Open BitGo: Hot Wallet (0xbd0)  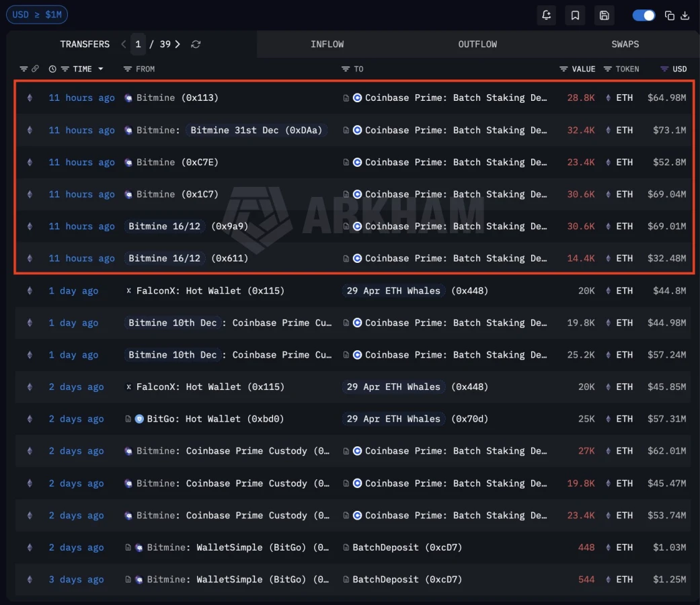click(x=215, y=419)
